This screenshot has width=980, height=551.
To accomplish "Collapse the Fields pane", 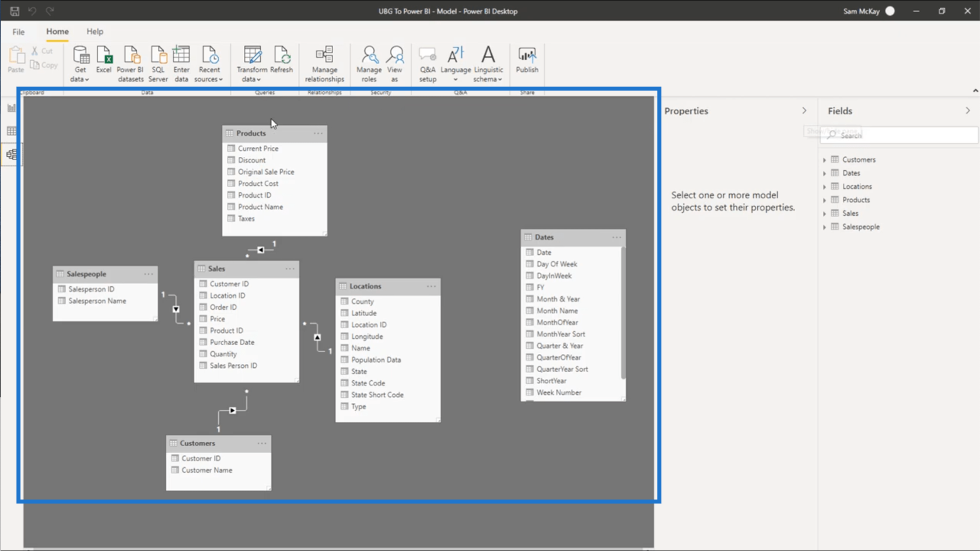I will (x=968, y=111).
